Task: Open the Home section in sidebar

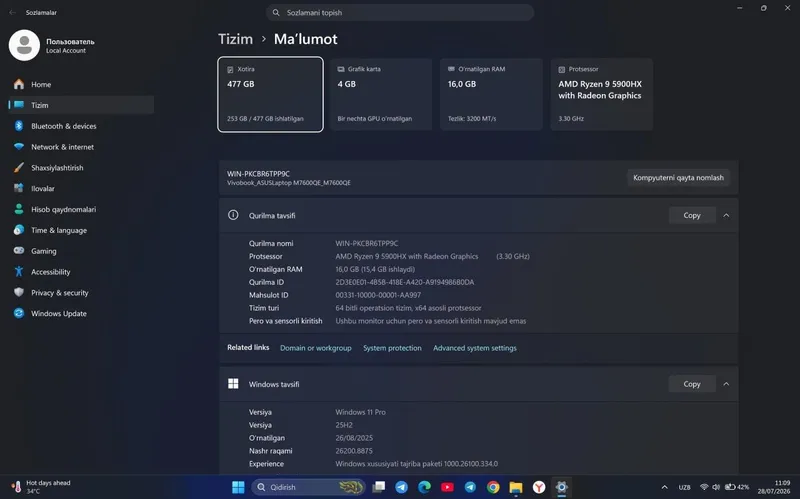Action: (82, 84)
